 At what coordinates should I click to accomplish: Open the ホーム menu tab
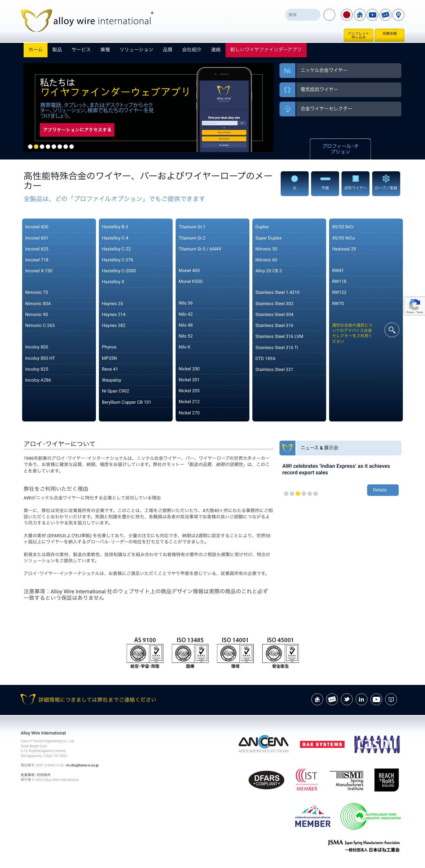click(35, 50)
